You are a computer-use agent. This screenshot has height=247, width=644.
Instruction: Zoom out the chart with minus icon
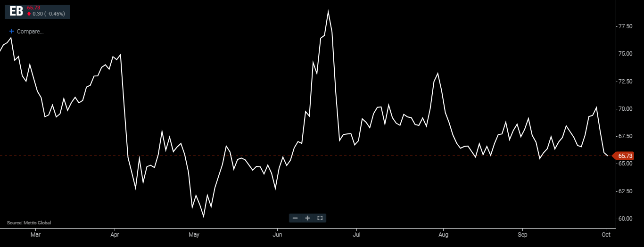tap(295, 218)
